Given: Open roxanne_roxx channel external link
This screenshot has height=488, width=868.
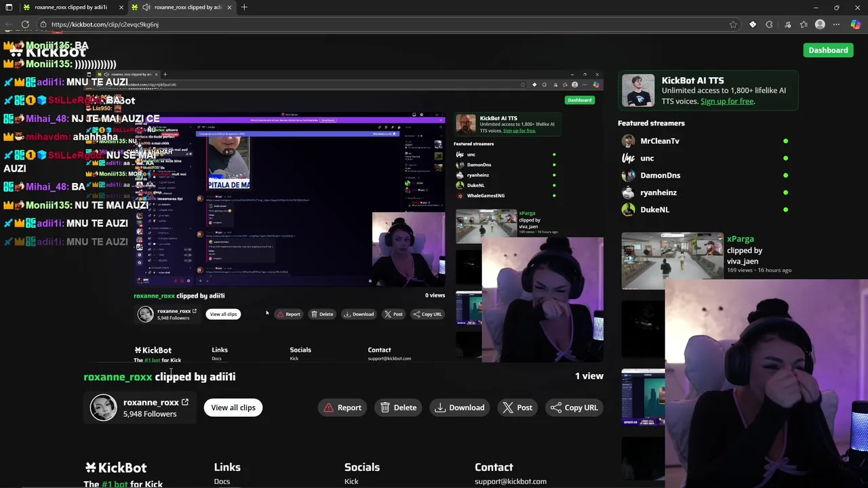Looking at the screenshot, I should (184, 403).
